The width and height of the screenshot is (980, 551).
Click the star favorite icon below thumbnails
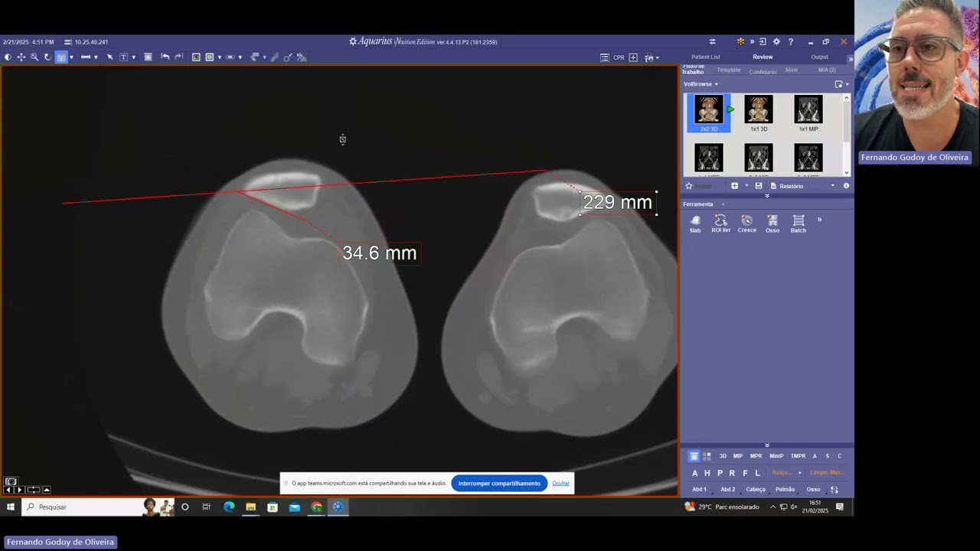tap(688, 186)
